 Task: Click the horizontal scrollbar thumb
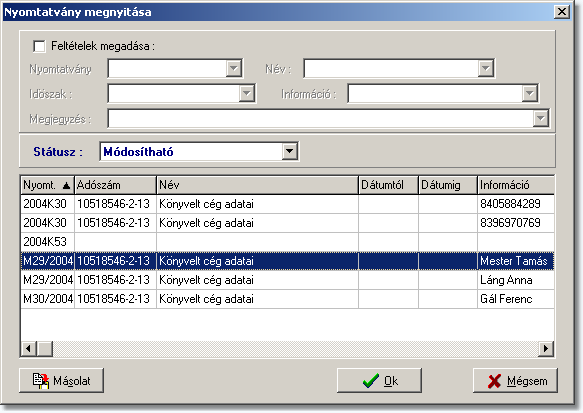[45, 349]
